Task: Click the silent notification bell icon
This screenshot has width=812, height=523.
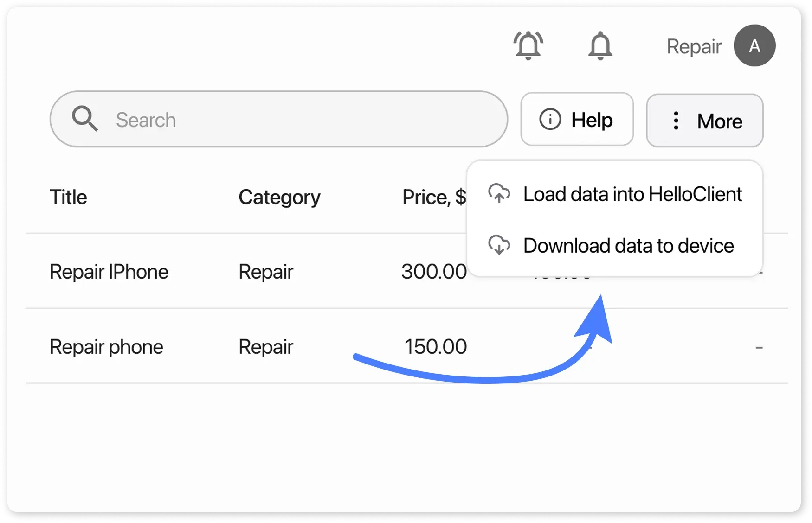Action: 600,45
